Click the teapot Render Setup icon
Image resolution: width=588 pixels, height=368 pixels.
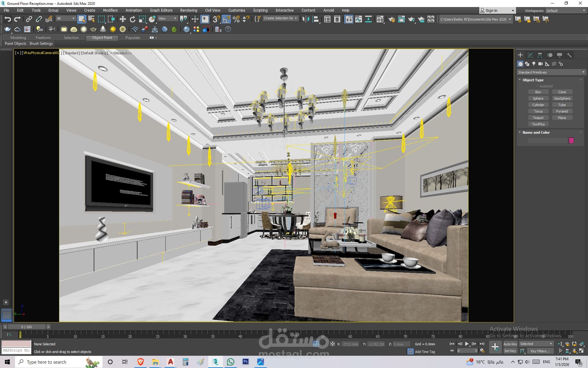coord(391,19)
